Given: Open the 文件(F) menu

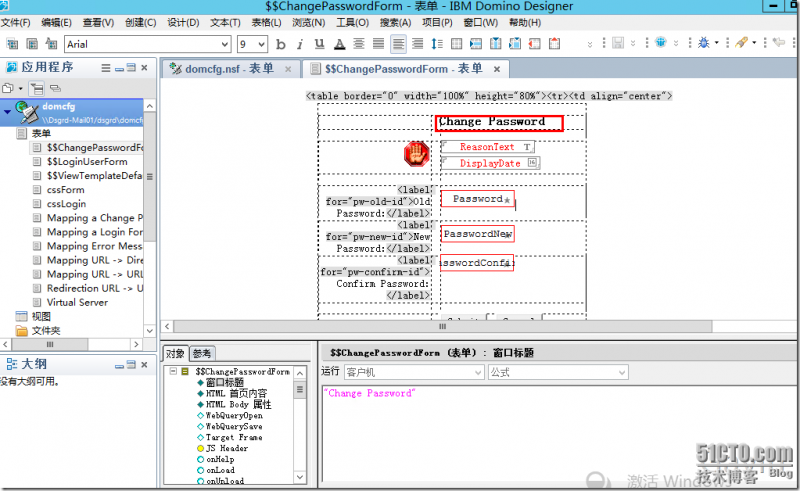Looking at the screenshot, I should [16, 22].
